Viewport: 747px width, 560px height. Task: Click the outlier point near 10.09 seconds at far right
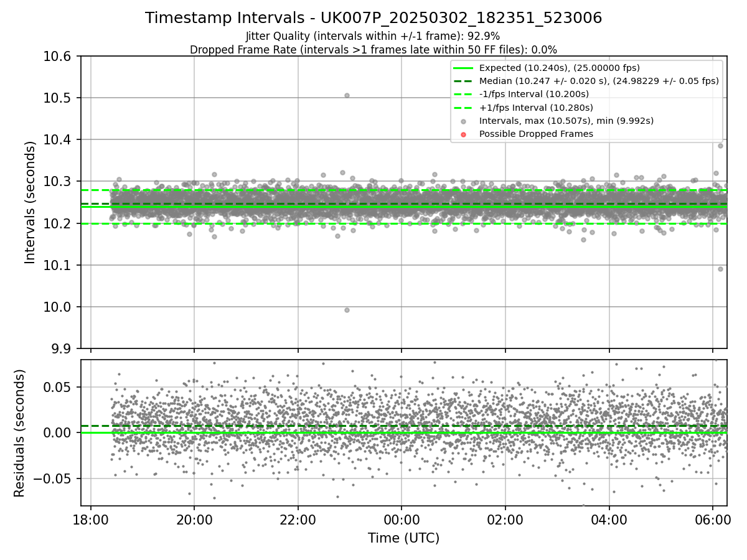(x=720, y=269)
